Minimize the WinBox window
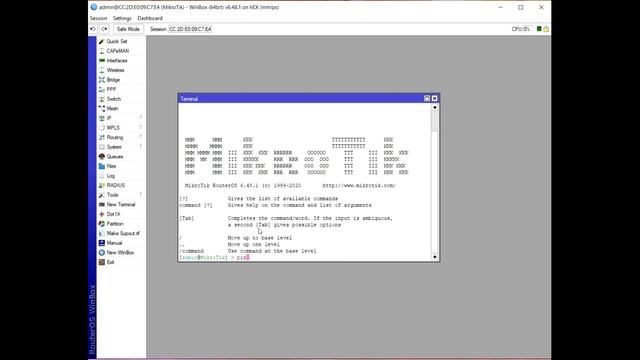Viewport: 640px width, 360px height. point(501,7)
